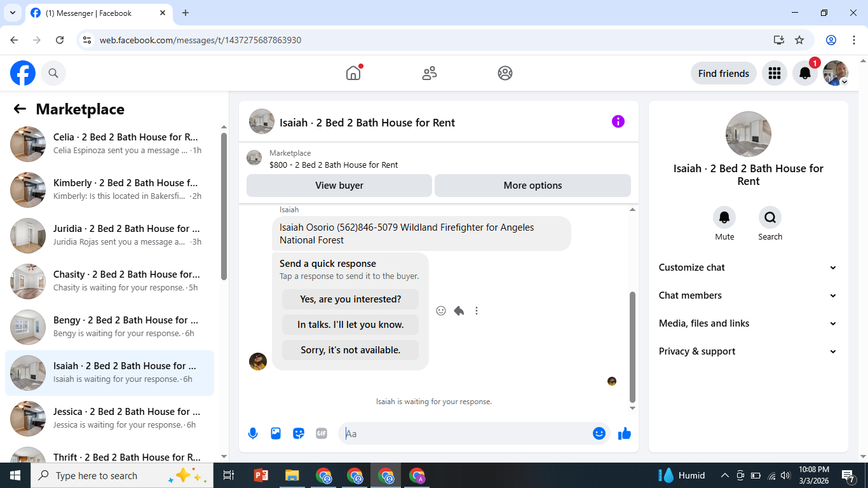Click the browser address bar URL
Screen dimensions: 868x488
pos(200,40)
